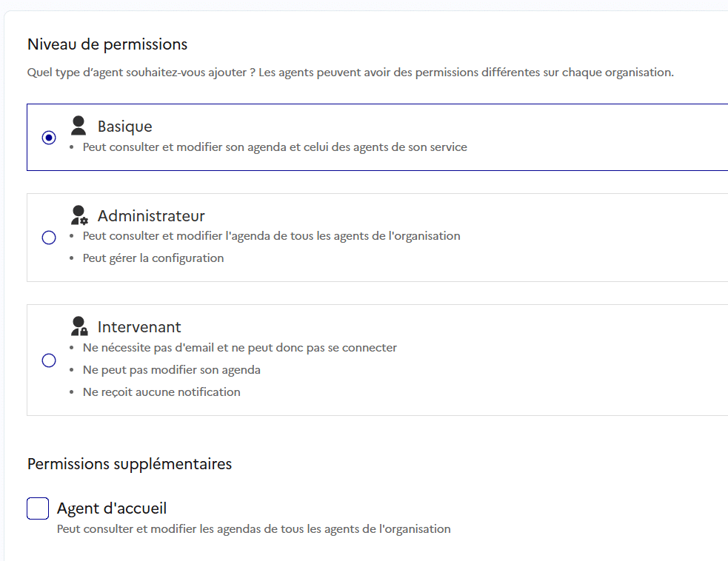Click "Ne reçoit aucune notification" line
The image size is (728, 561).
point(161,392)
